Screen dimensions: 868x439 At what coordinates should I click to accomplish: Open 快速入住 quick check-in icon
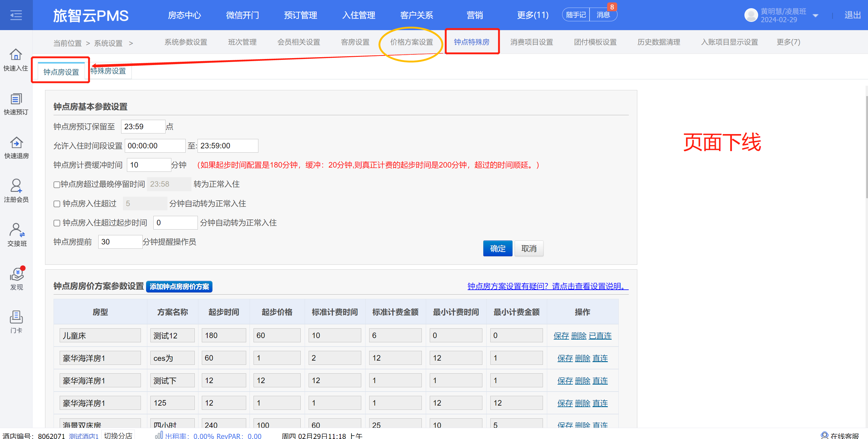[16, 60]
